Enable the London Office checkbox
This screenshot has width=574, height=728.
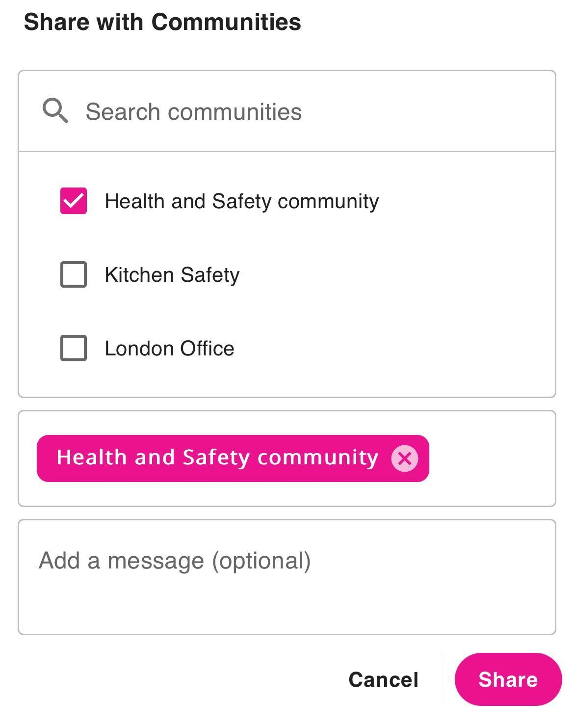74,348
